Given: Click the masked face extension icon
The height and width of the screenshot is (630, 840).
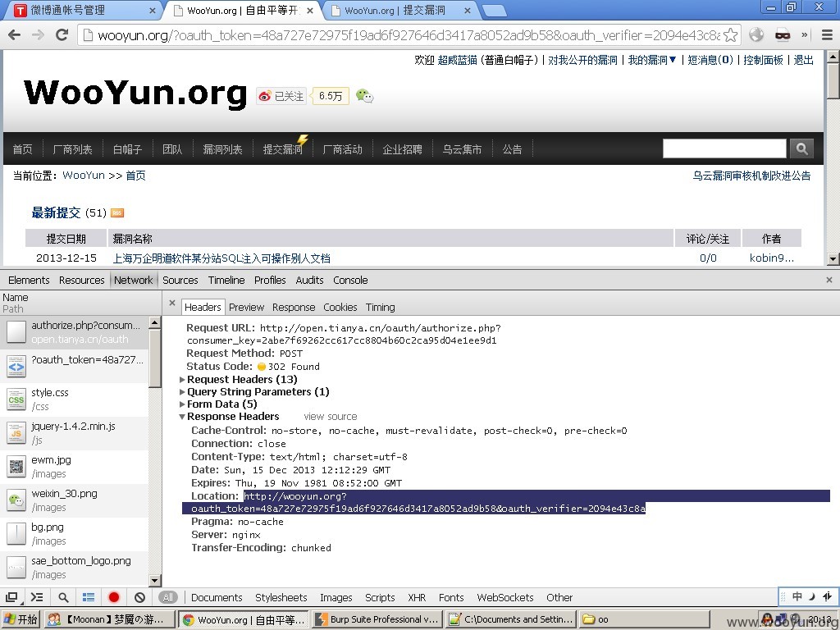Looking at the screenshot, I should coord(783,35).
